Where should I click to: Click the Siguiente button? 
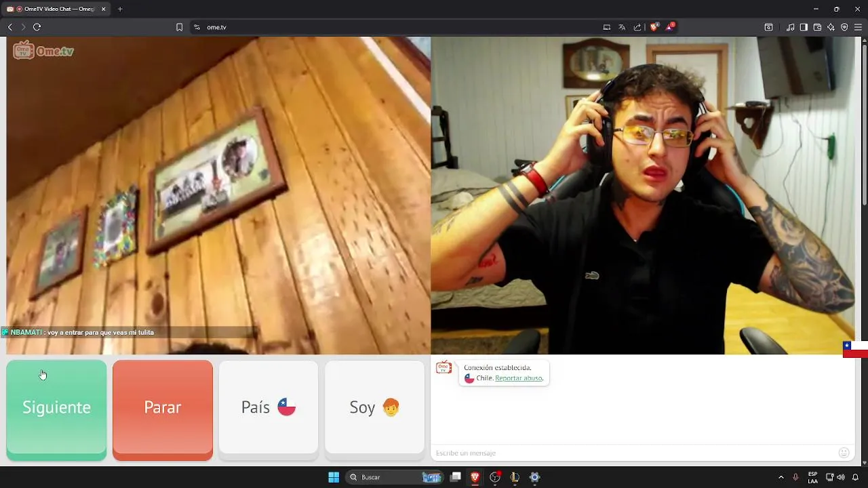(x=56, y=410)
